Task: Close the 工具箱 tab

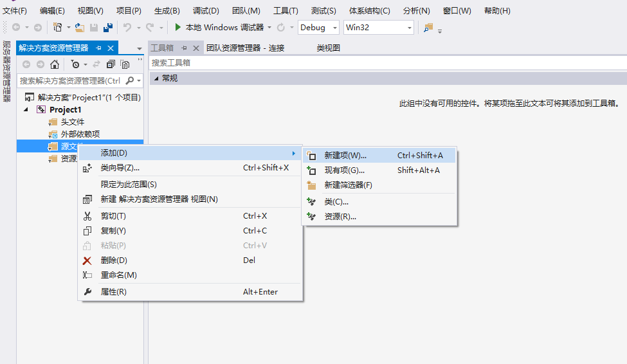Action: (196, 48)
